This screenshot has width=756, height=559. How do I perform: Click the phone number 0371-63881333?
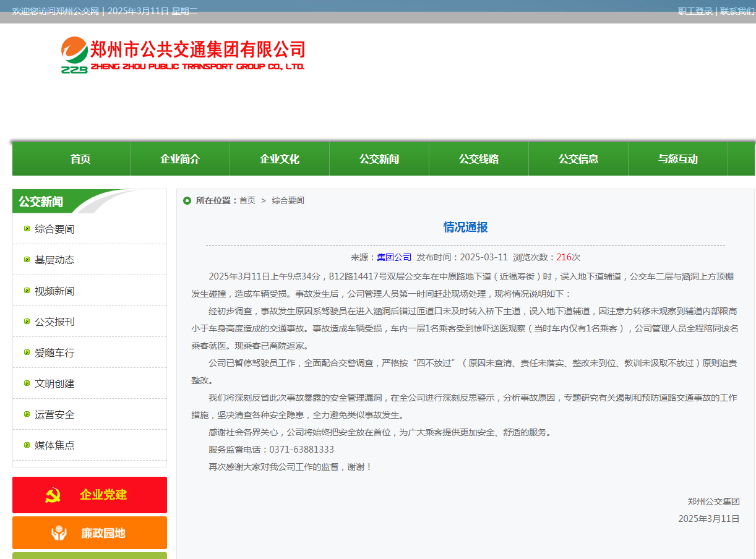[301, 450]
